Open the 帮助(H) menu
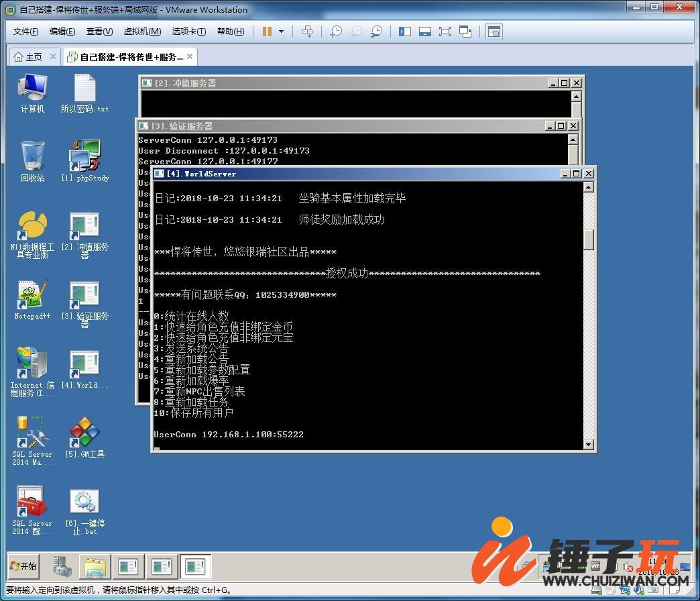The image size is (700, 601). 231,32
